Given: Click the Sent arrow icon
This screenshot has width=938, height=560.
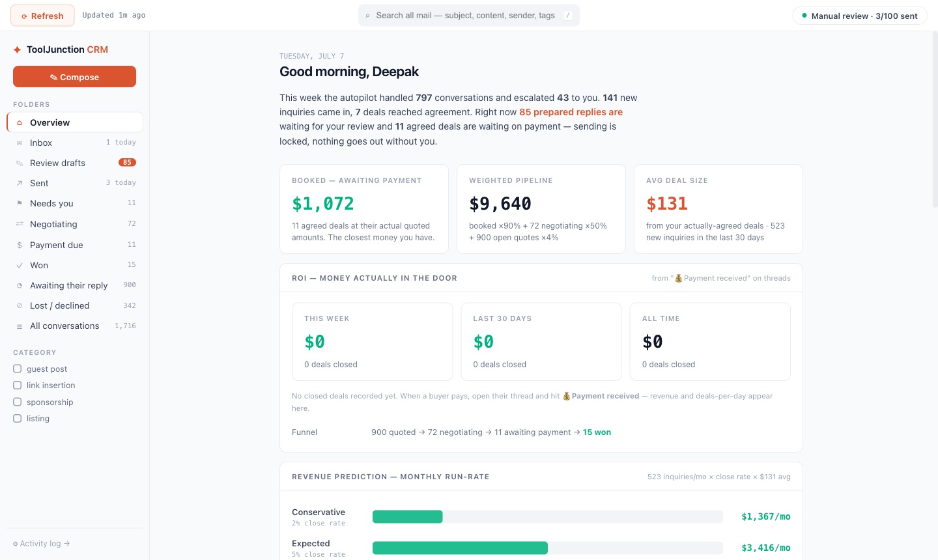Looking at the screenshot, I should 20,183.
